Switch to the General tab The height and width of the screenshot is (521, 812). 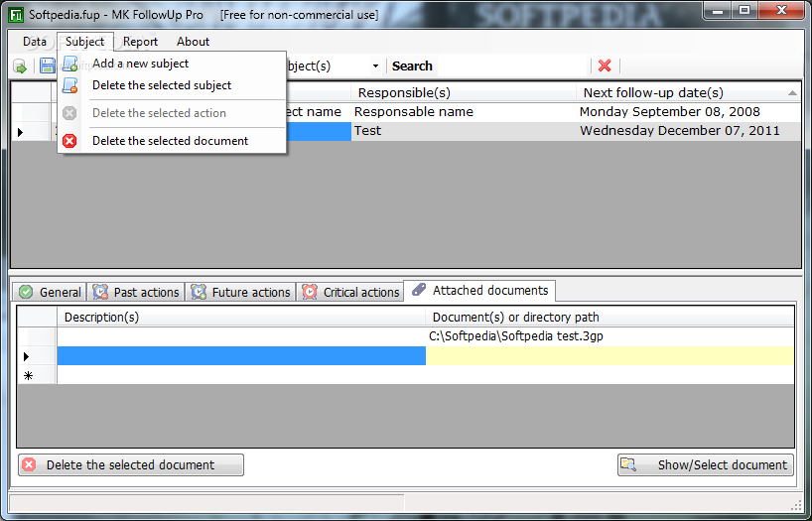tap(50, 292)
